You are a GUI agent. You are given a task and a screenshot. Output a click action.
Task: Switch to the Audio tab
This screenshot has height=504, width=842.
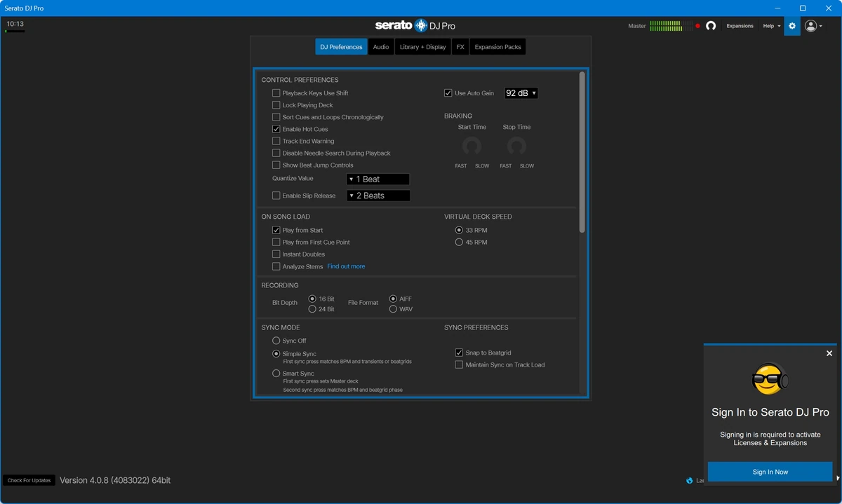[x=381, y=47]
